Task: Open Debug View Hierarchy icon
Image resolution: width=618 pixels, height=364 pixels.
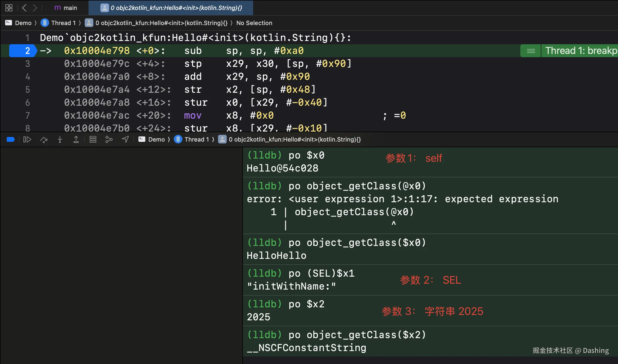Action: [93, 139]
